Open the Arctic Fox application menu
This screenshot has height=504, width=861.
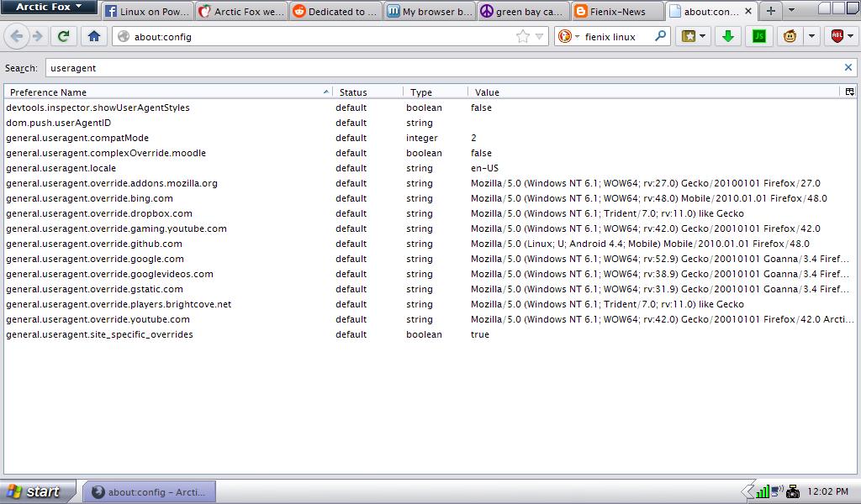tap(49, 7)
